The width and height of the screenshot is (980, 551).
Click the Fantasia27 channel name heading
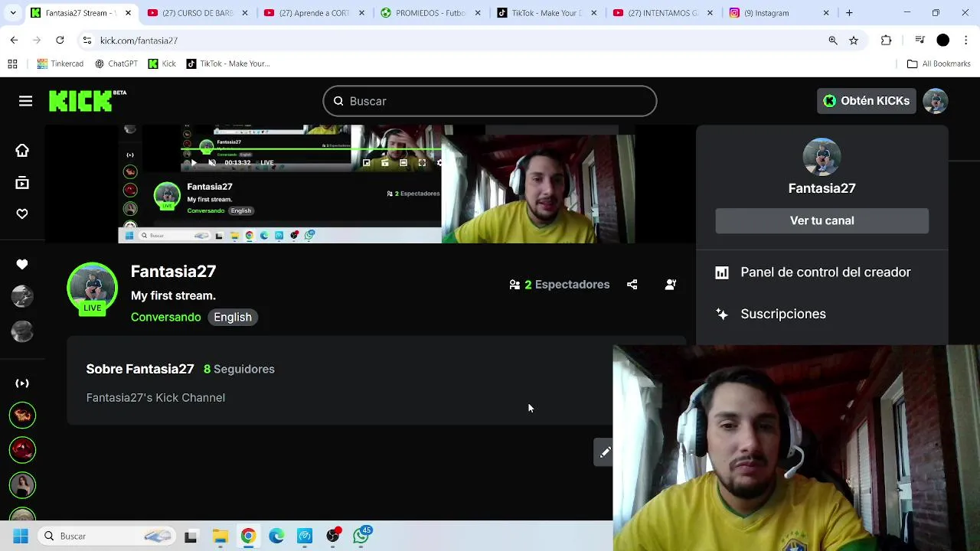pos(173,272)
